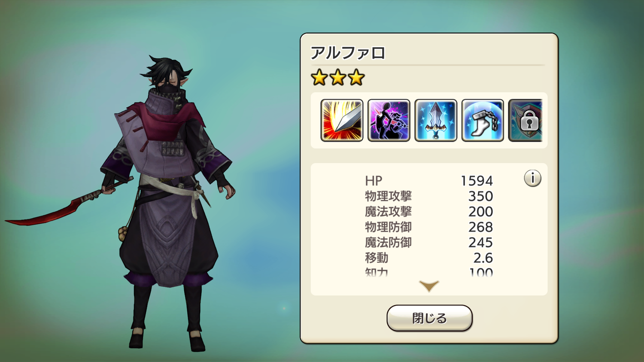The width and height of the screenshot is (644, 362).
Task: Click the first gold rarity star
Action: 319,78
